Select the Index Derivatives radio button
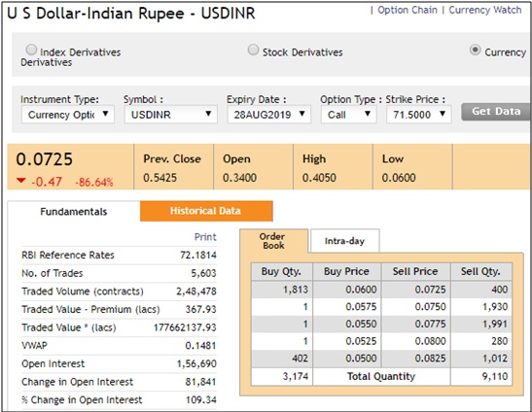 31,50
